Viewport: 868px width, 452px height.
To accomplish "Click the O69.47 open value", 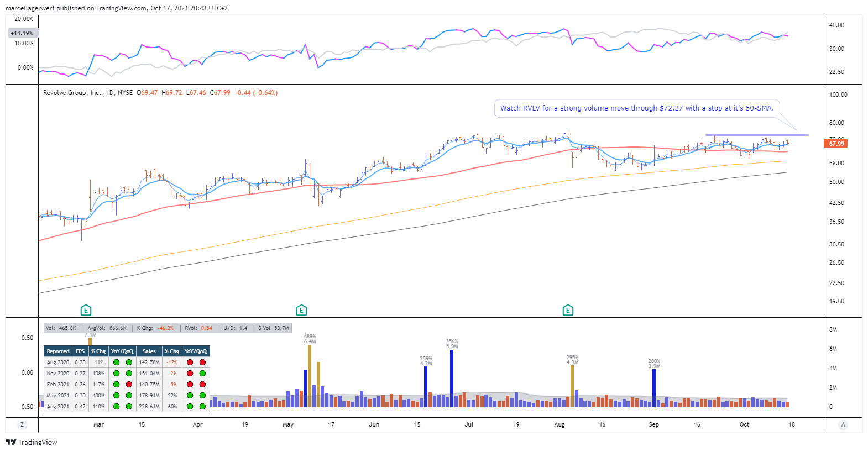I will pos(147,93).
